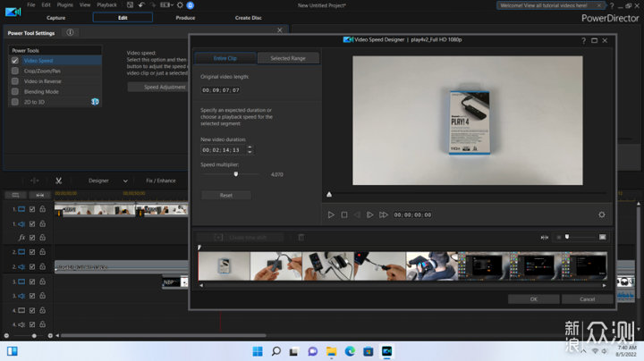Open the Plugins menu
This screenshot has height=361, width=644.
(64, 4)
